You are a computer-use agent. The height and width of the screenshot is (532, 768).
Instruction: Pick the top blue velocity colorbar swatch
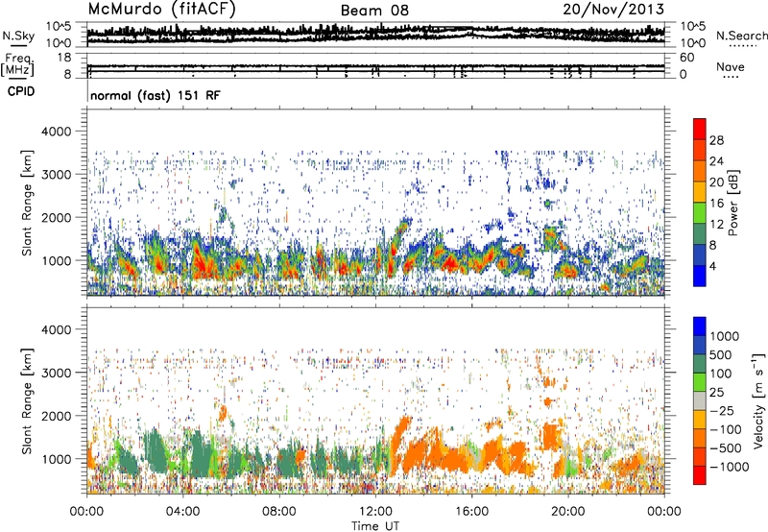point(700,326)
